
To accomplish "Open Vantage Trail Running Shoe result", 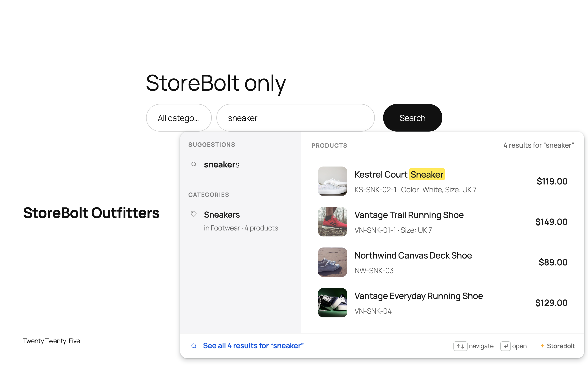I will (x=442, y=222).
